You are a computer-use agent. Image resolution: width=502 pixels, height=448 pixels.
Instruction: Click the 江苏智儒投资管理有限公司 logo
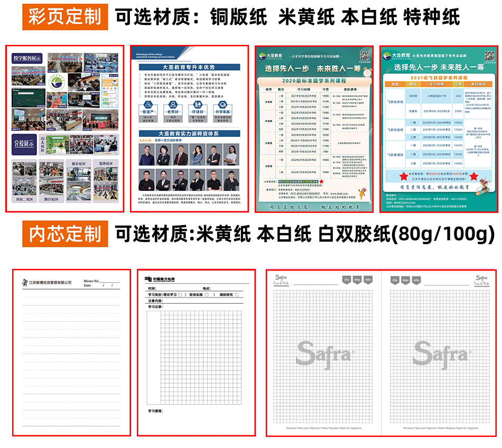(47, 283)
